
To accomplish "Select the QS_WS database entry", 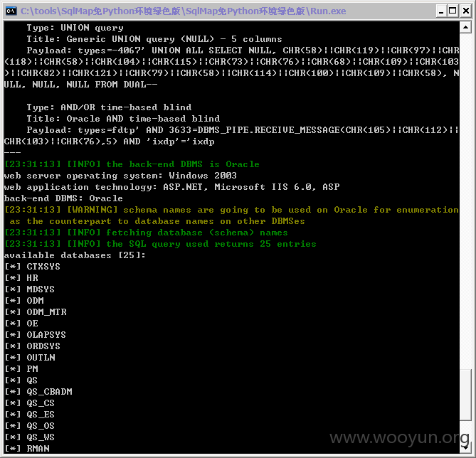I will pyautogui.click(x=29, y=437).
